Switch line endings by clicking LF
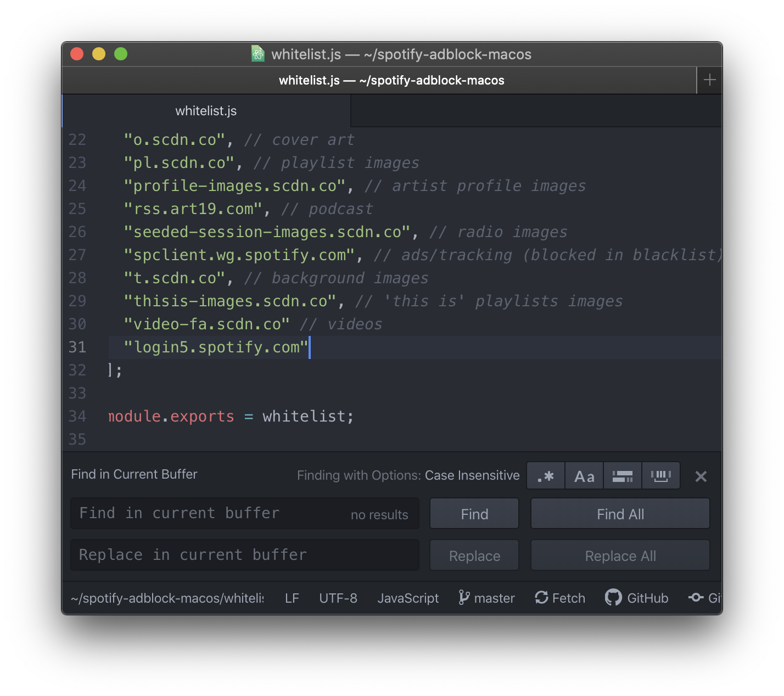This screenshot has height=696, width=784. (292, 598)
